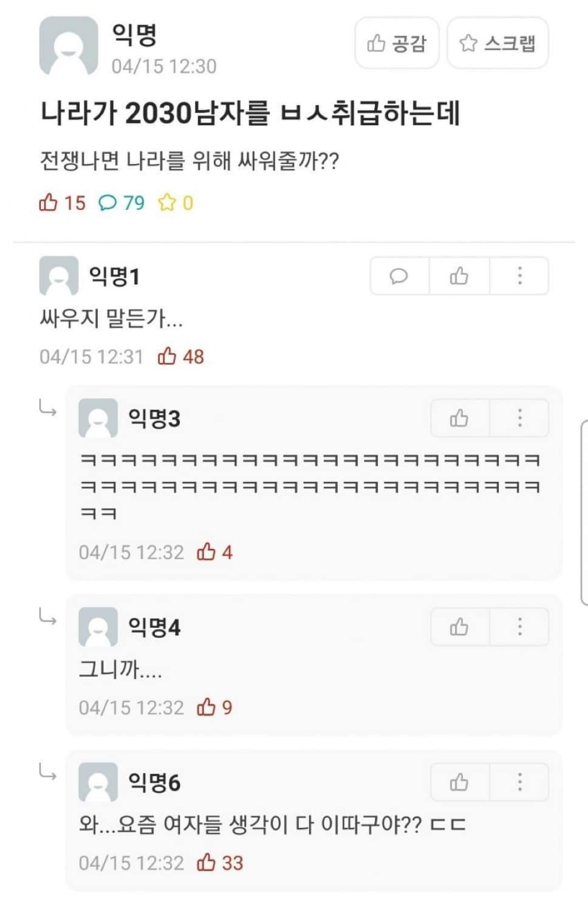
Task: Click the 스크랩 scrap button
Action: (x=497, y=43)
